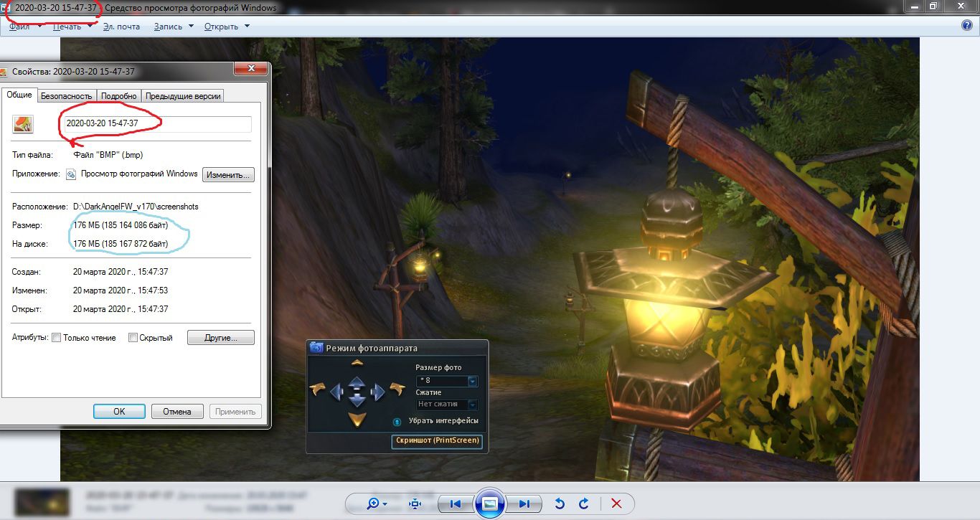Click the На диске: label
Image resolution: width=980 pixels, height=520 pixels.
(29, 244)
